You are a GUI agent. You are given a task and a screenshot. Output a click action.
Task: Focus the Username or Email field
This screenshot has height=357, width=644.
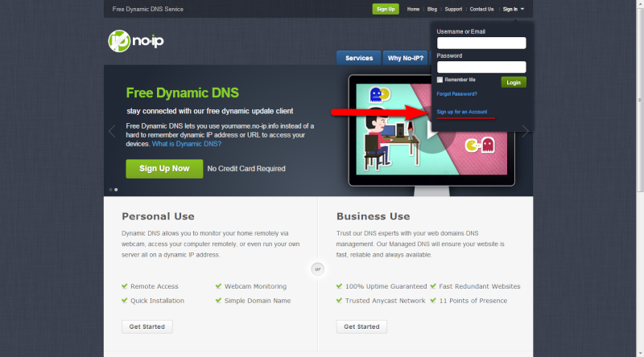pyautogui.click(x=481, y=43)
